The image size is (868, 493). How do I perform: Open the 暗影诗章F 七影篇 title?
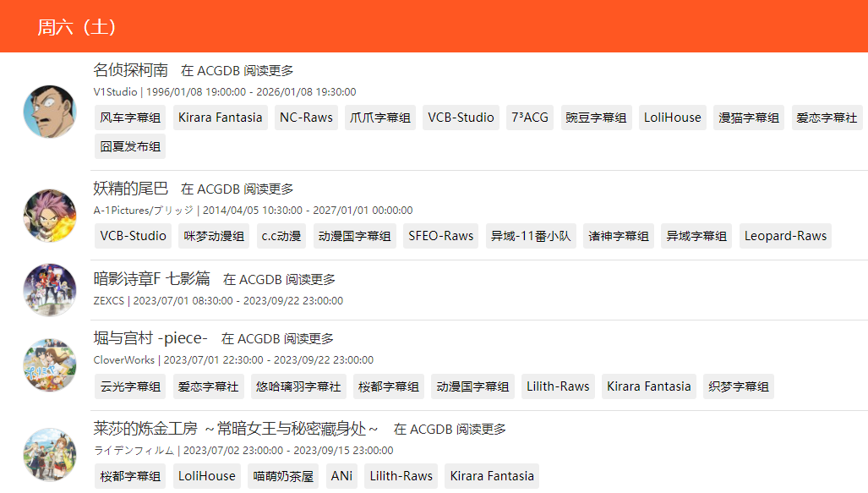[x=151, y=278]
